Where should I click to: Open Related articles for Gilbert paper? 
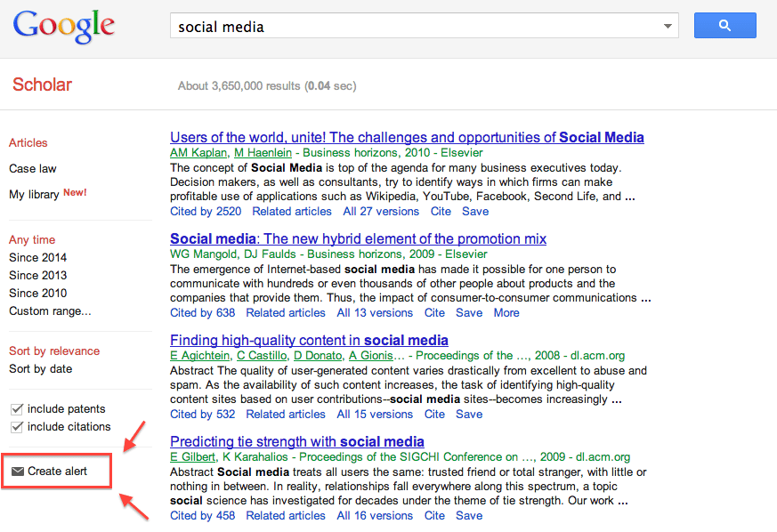[286, 516]
